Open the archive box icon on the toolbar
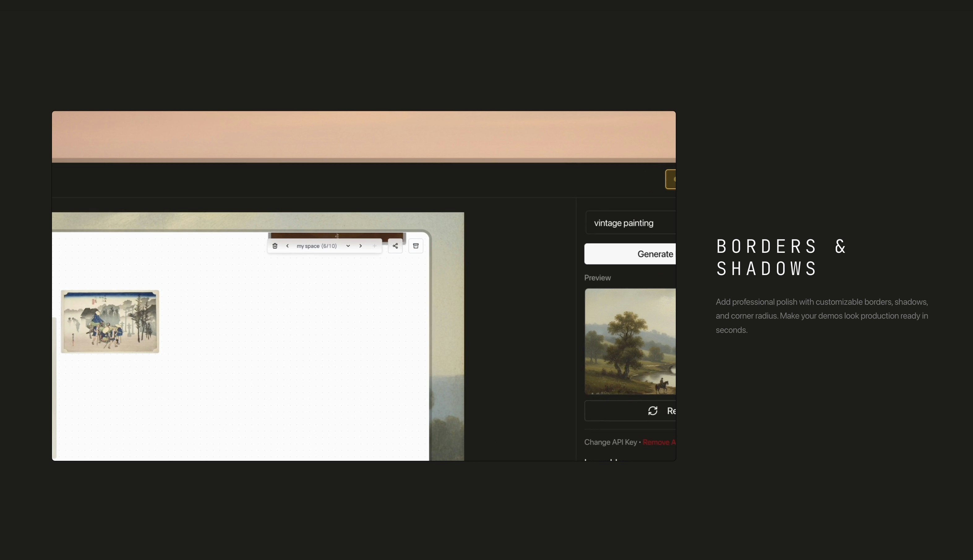The height and width of the screenshot is (560, 973). click(x=416, y=245)
